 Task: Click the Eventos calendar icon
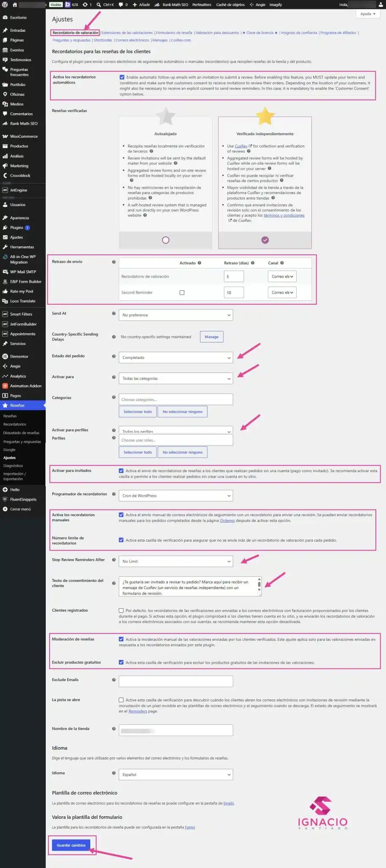click(x=5, y=50)
